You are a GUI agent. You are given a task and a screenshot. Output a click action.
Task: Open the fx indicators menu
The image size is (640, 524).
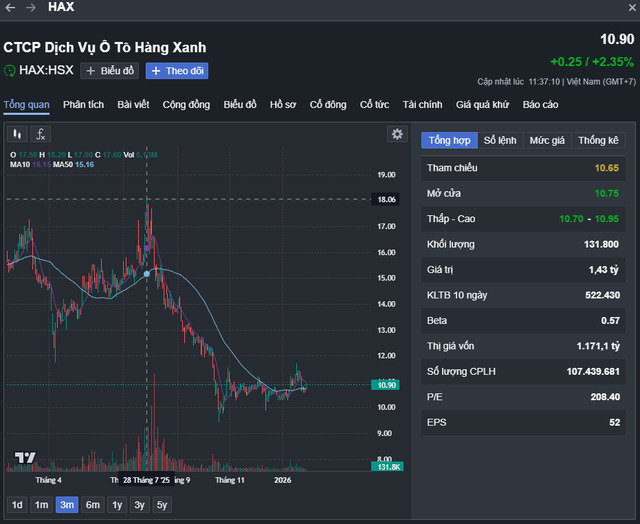[40, 134]
